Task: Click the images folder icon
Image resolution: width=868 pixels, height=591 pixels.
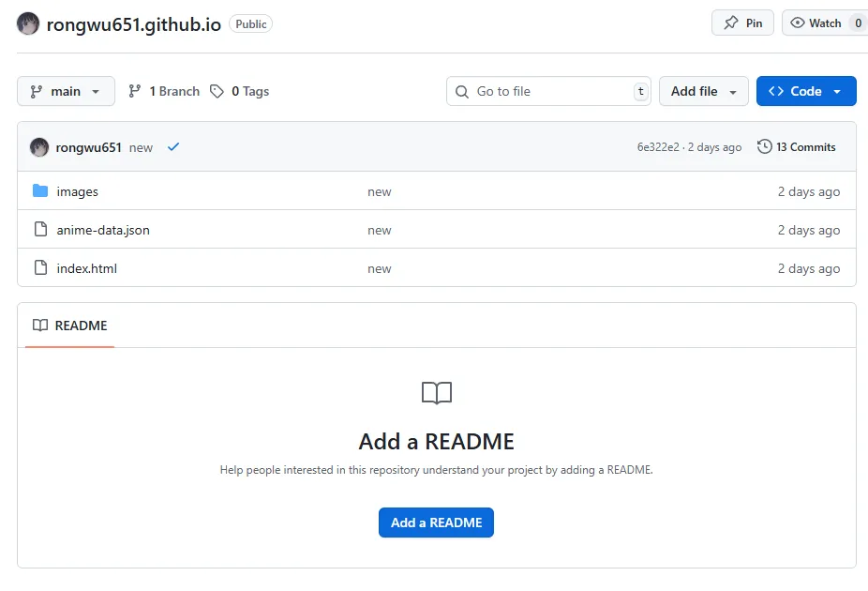Action: (x=40, y=191)
